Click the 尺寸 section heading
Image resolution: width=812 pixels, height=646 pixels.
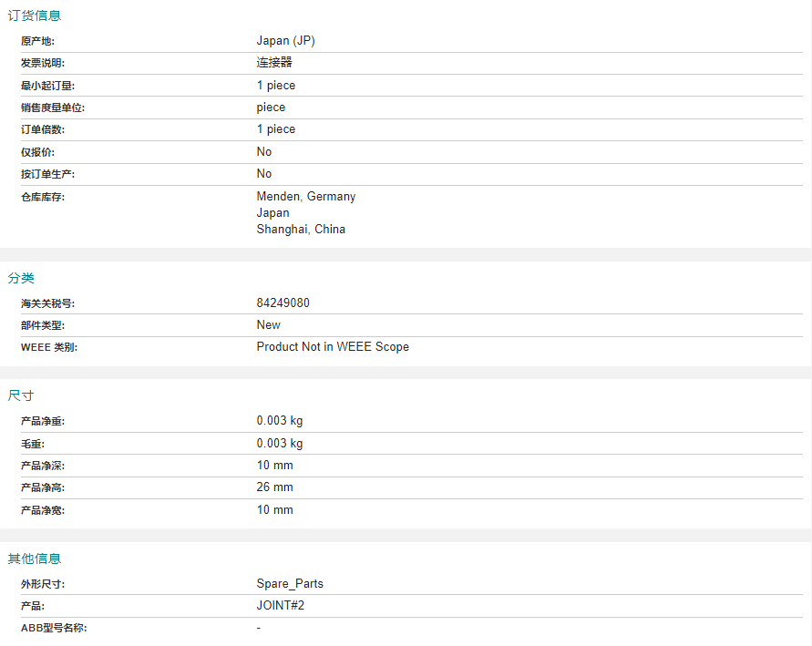[21, 395]
